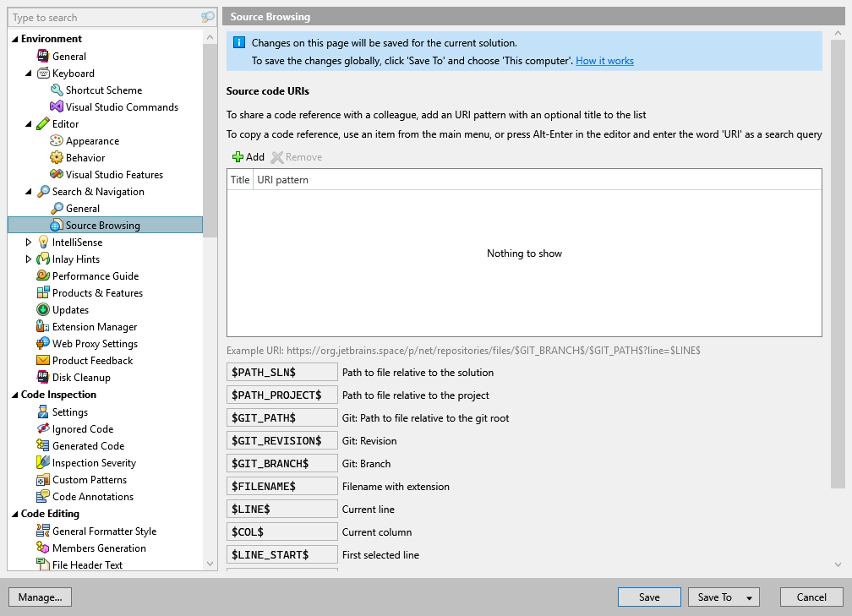Click the Inspection Severity icon
The height and width of the screenshot is (616, 852).
43,462
